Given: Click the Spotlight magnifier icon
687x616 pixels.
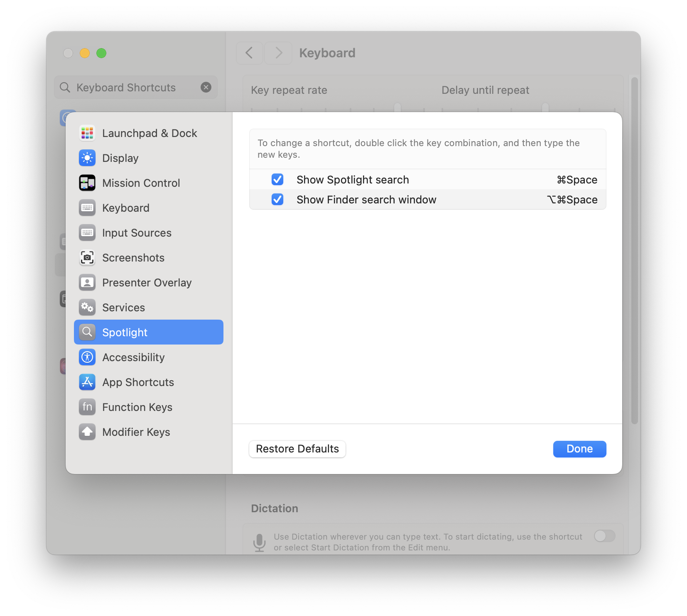Looking at the screenshot, I should point(87,332).
